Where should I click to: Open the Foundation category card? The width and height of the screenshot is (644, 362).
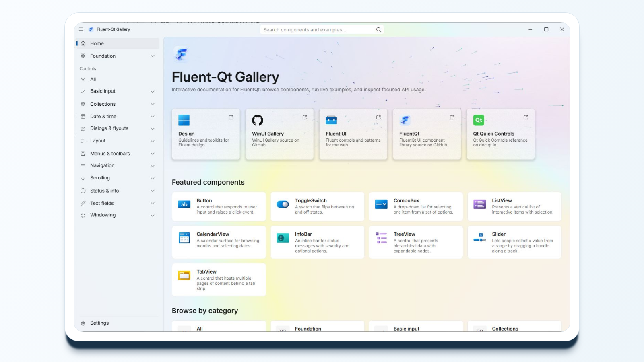(x=318, y=326)
